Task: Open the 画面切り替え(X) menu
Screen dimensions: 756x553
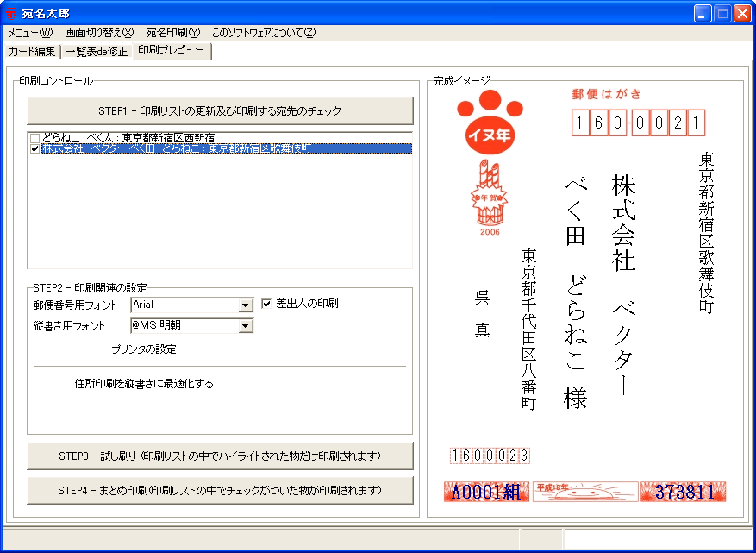Action: [99, 33]
